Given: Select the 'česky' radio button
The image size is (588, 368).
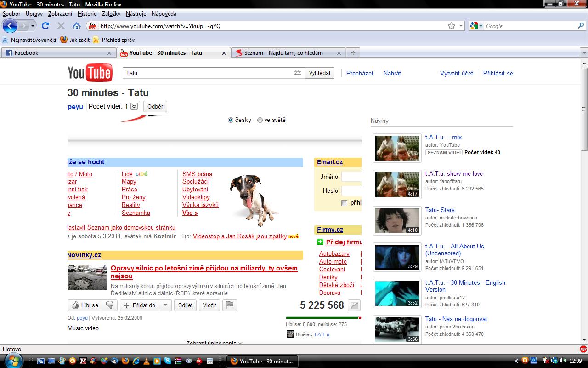Looking at the screenshot, I should pyautogui.click(x=231, y=120).
